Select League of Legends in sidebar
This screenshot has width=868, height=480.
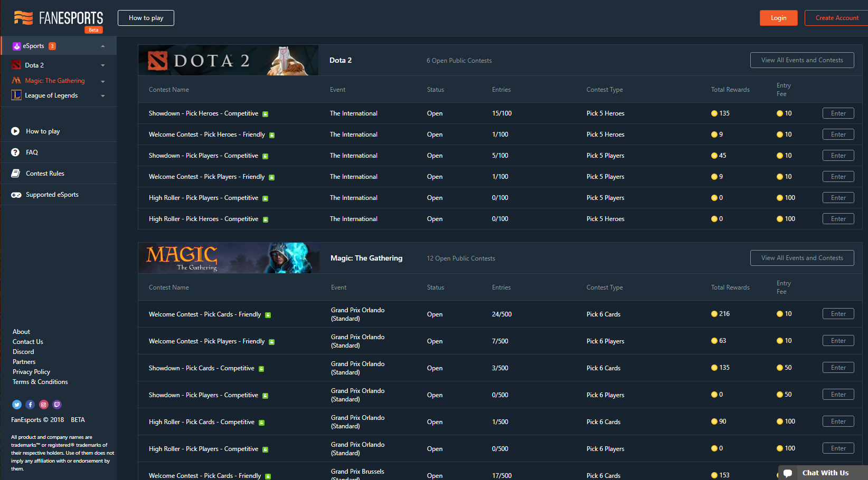pos(51,95)
